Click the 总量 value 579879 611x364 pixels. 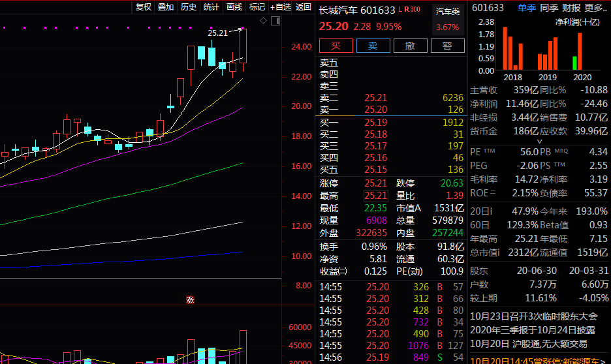pyautogui.click(x=448, y=220)
